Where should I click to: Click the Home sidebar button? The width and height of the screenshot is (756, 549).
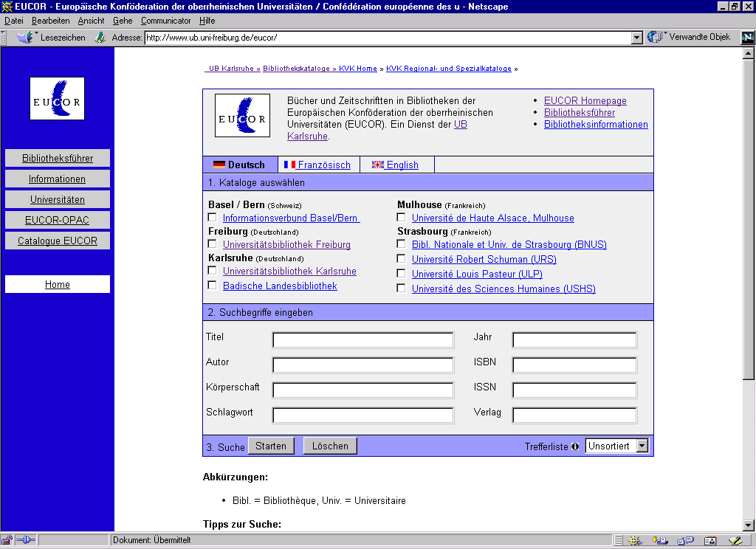(58, 284)
